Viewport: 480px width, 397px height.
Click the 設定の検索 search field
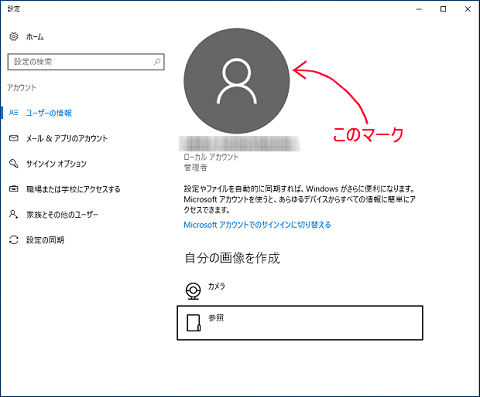(86, 62)
